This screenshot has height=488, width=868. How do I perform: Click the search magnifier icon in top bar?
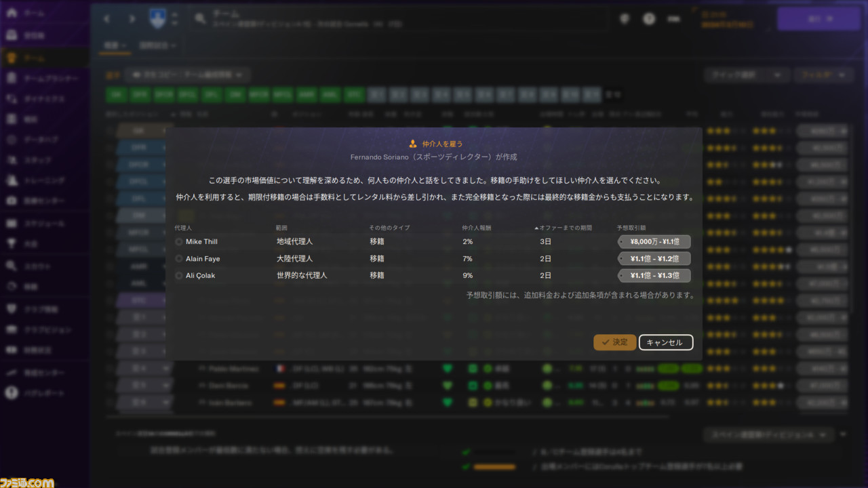[200, 19]
